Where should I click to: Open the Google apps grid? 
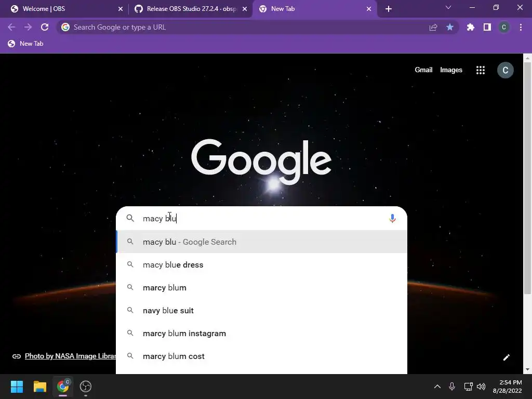coord(481,70)
